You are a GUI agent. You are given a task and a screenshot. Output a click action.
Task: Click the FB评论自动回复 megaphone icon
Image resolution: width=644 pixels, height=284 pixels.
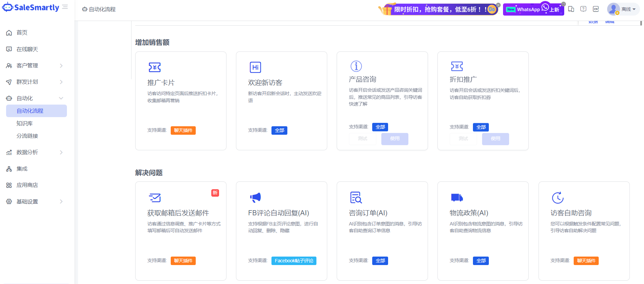255,197
